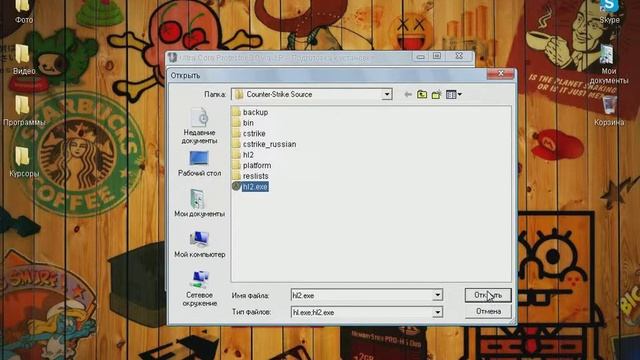The image size is (640, 360).
Task: Open the Фото desktop folder
Action: click(23, 12)
